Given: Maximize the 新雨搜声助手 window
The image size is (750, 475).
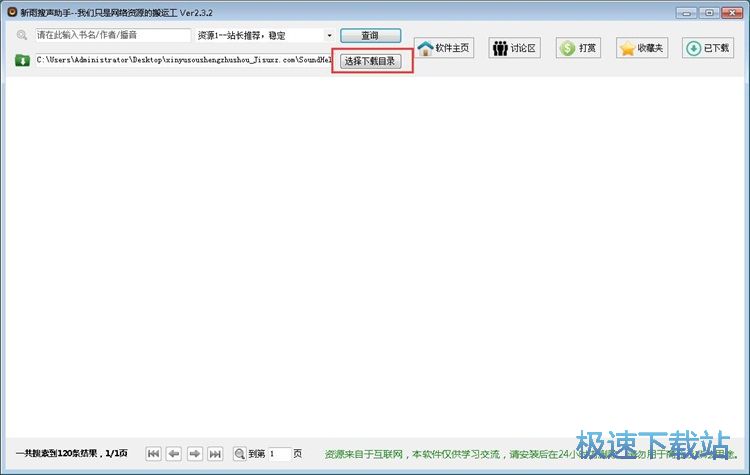Looking at the screenshot, I should click(x=709, y=13).
